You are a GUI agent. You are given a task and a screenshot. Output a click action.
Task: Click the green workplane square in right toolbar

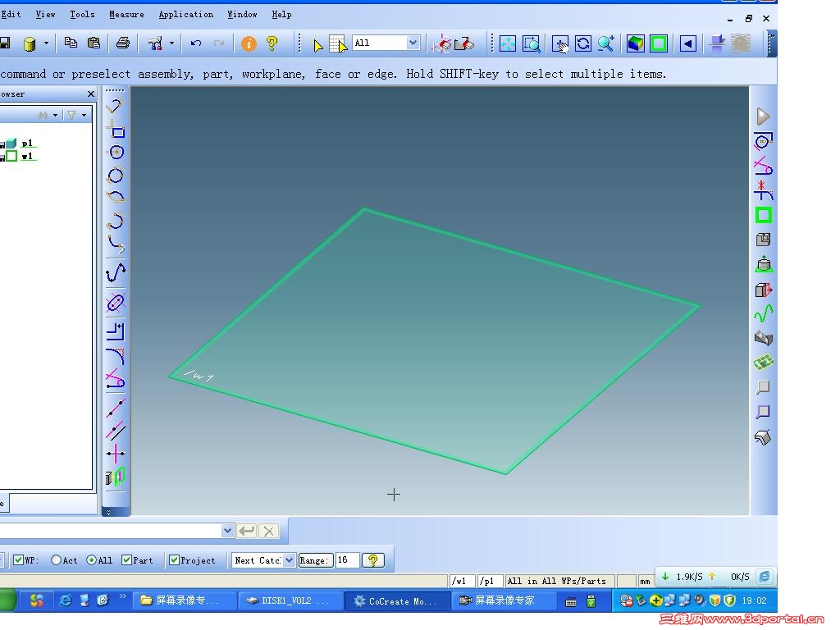coord(764,216)
